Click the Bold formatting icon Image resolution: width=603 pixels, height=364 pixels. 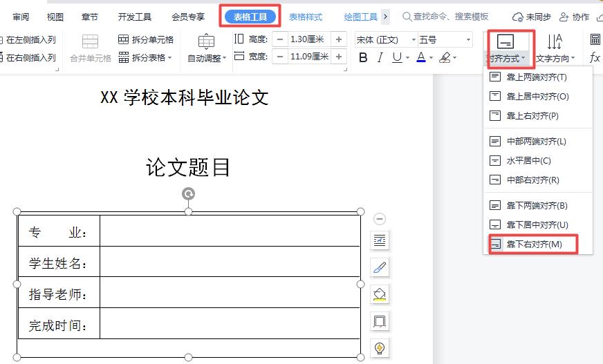pyautogui.click(x=363, y=58)
